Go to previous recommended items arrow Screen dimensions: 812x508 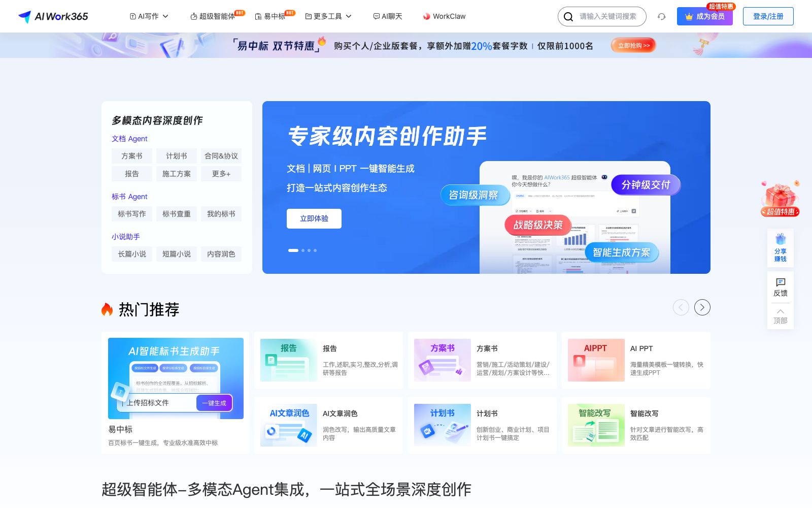681,307
